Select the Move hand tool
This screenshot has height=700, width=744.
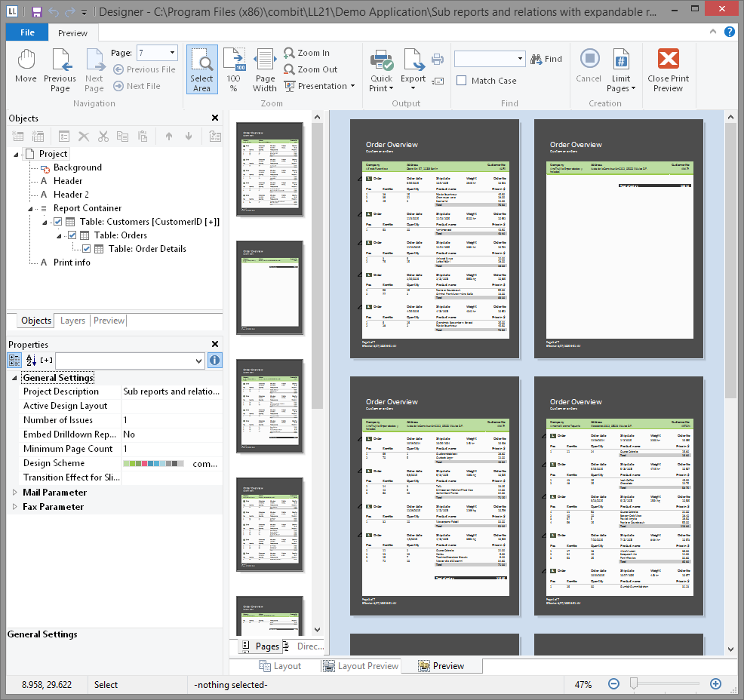click(x=26, y=66)
